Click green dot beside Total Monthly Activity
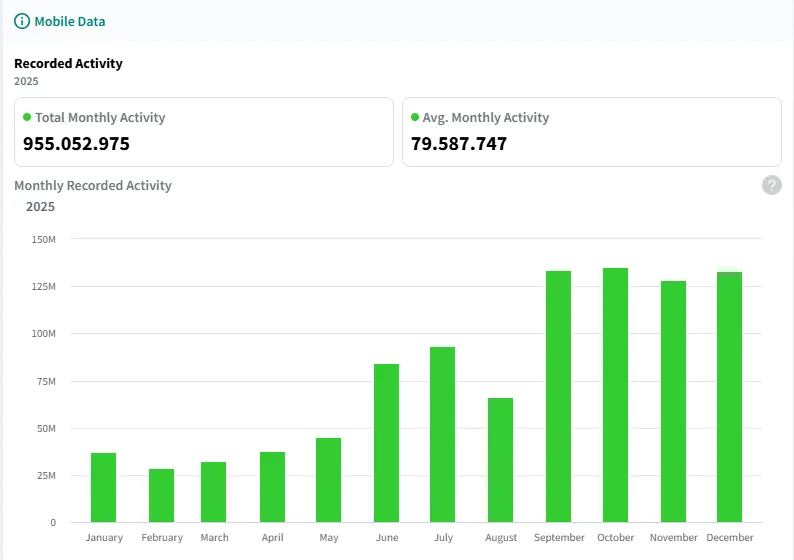The width and height of the screenshot is (794, 560). click(27, 117)
